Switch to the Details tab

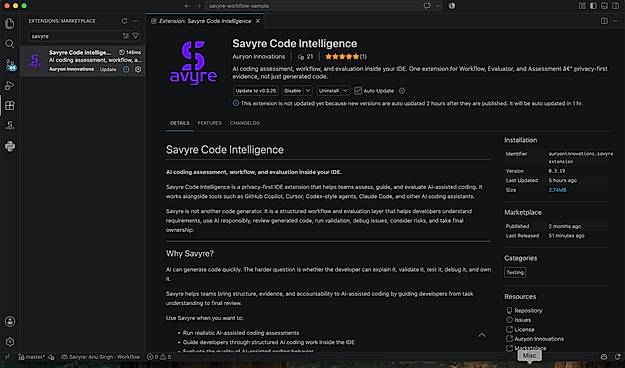pyautogui.click(x=180, y=123)
